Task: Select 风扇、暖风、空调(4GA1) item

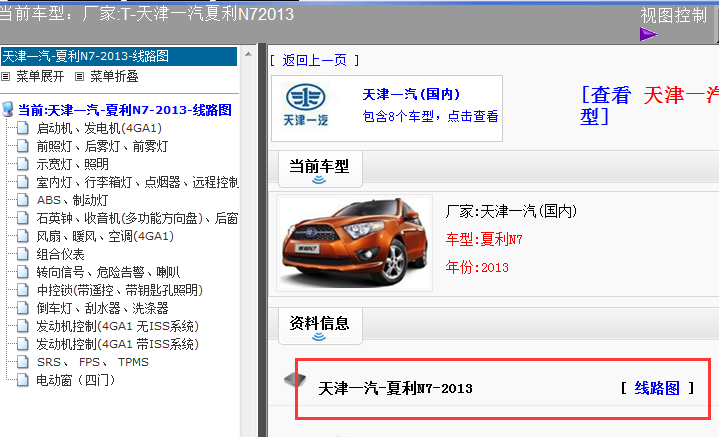Action: [105, 236]
